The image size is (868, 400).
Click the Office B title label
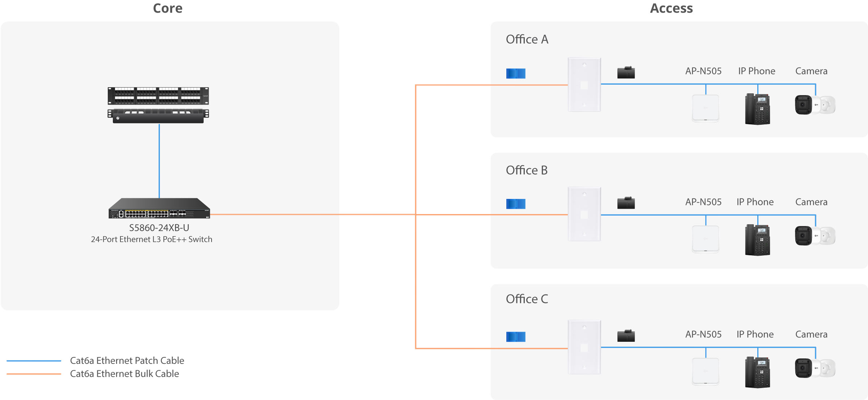(527, 170)
